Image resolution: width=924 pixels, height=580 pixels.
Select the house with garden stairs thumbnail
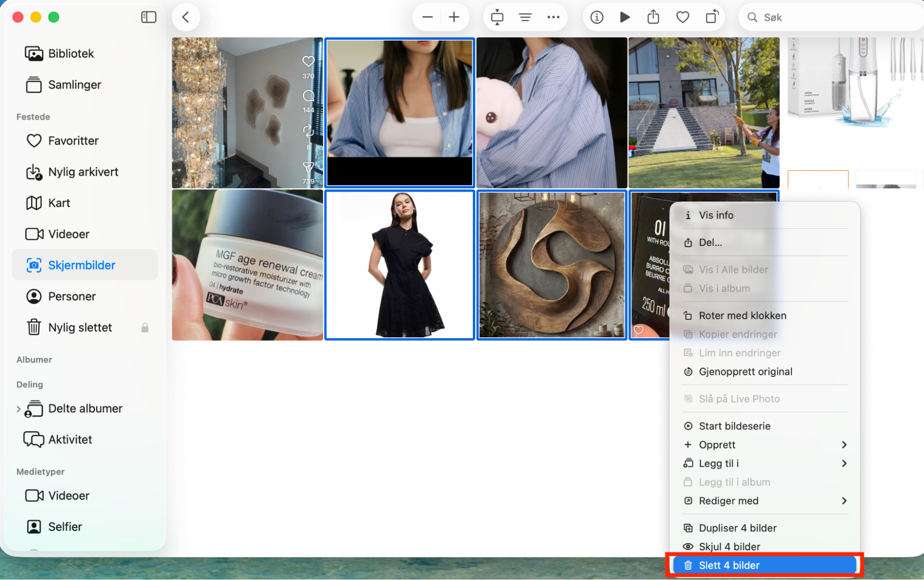[704, 113]
